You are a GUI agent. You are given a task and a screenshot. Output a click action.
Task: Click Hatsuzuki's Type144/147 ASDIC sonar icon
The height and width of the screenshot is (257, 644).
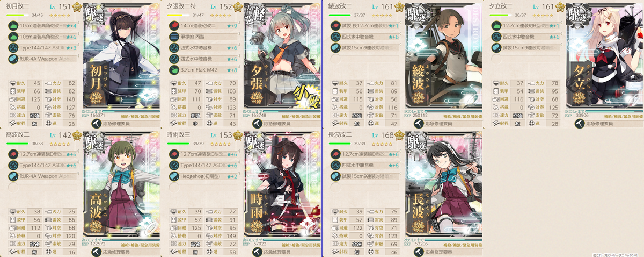tap(14, 47)
